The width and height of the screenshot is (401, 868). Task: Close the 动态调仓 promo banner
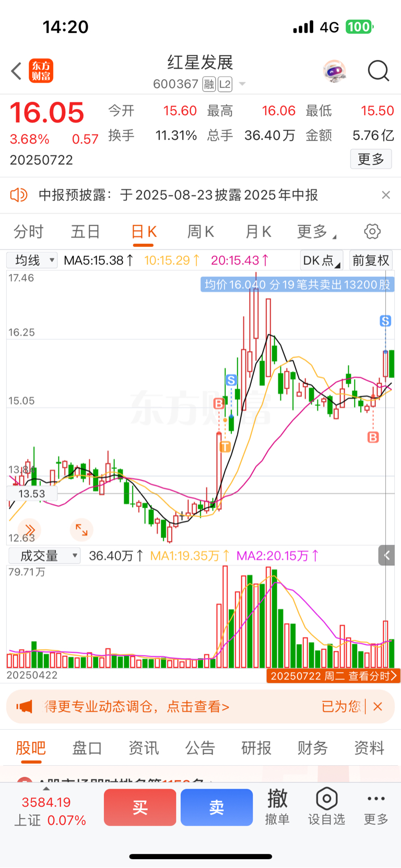pos(378,707)
